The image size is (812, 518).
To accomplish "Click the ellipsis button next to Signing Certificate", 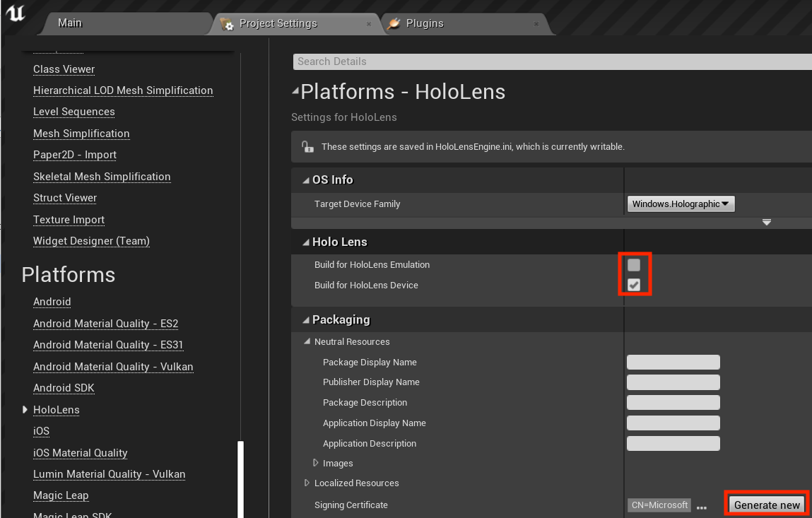I will pyautogui.click(x=702, y=507).
